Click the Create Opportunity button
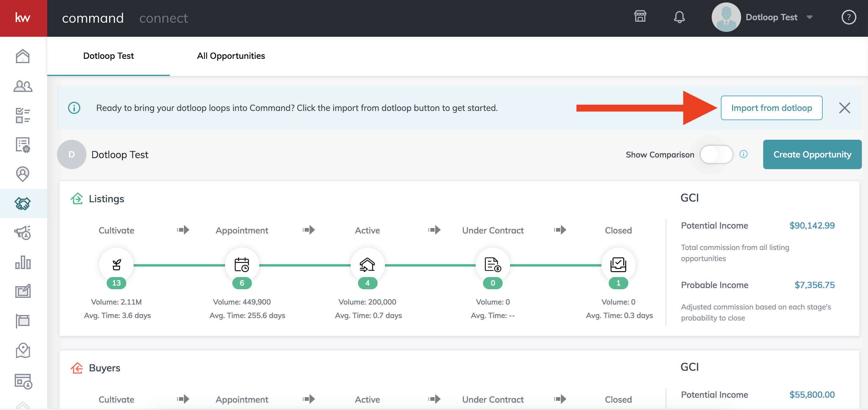 click(x=812, y=154)
